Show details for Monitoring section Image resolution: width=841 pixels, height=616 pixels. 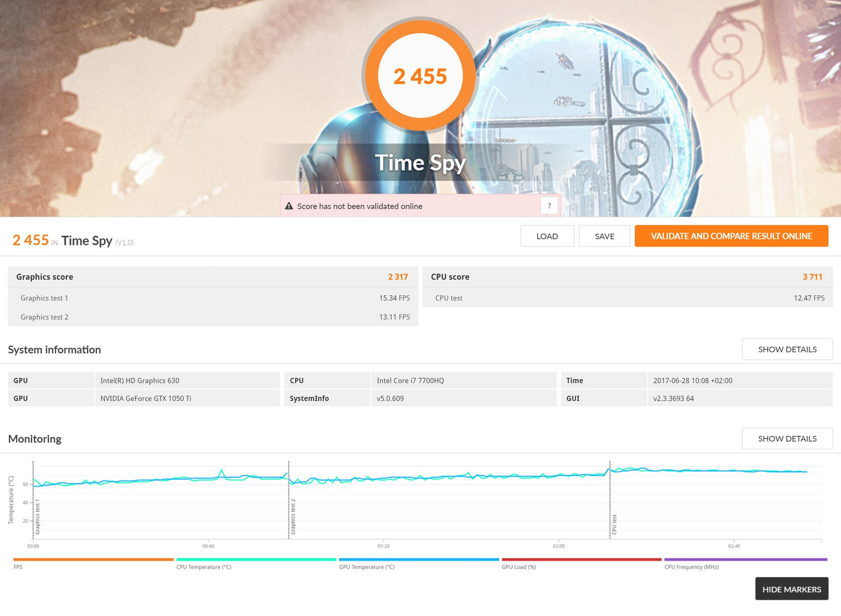pyautogui.click(x=787, y=438)
